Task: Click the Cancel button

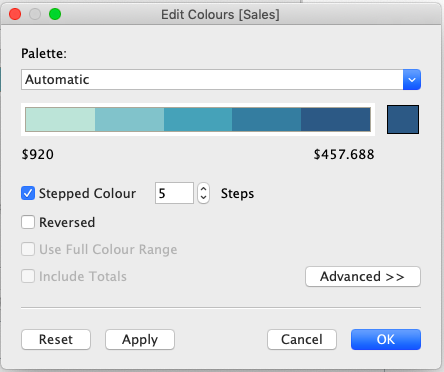Action: click(x=302, y=339)
